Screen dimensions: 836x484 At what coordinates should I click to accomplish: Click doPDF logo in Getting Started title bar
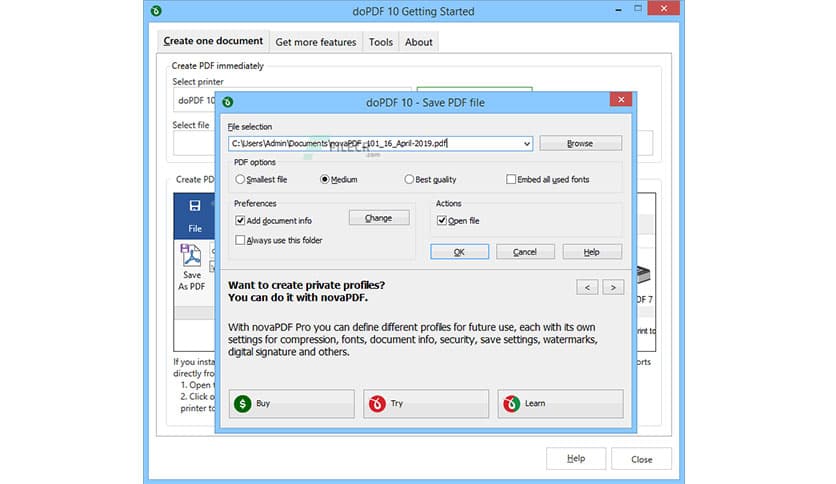[x=156, y=11]
